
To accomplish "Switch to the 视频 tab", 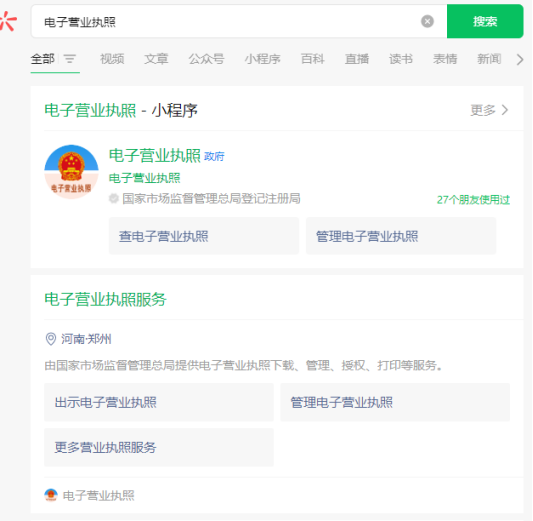I will (x=112, y=59).
